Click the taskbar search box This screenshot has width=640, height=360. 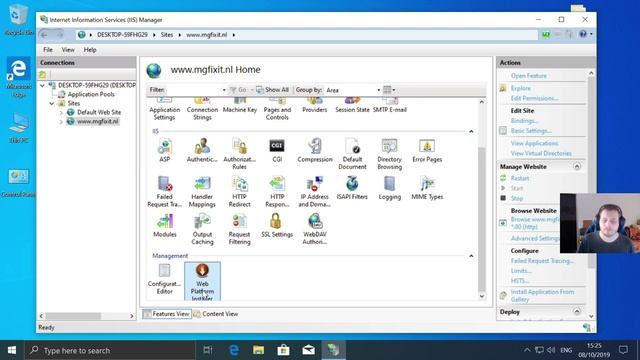pos(110,350)
